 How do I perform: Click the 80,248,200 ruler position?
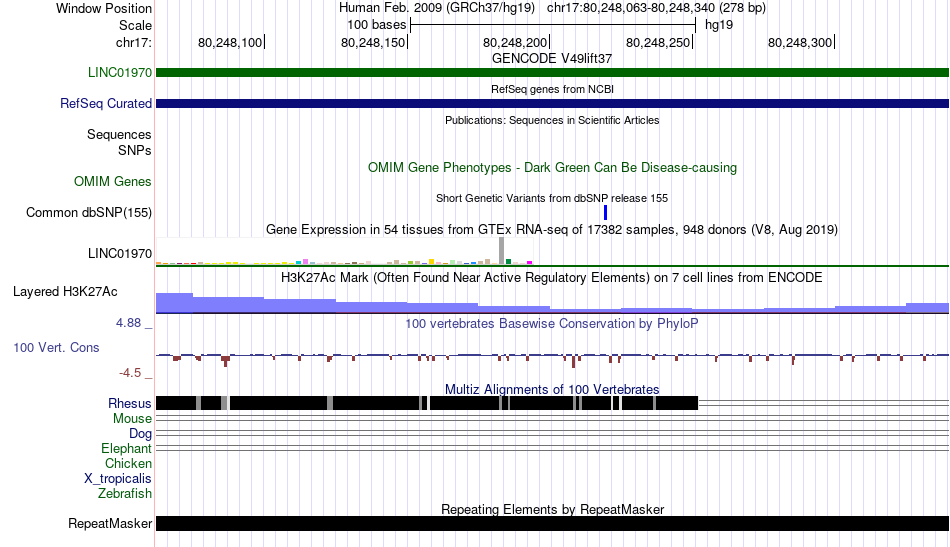[x=515, y=42]
